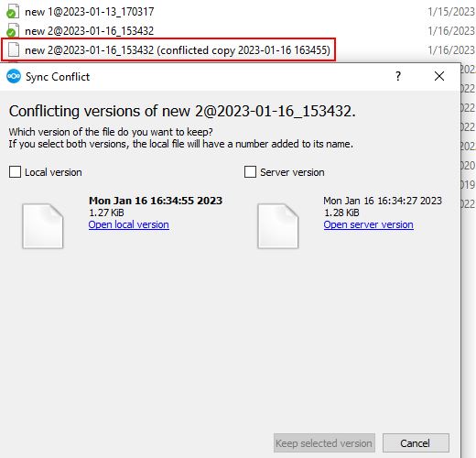Check the Local version checkbox
The height and width of the screenshot is (458, 476).
pyautogui.click(x=15, y=172)
